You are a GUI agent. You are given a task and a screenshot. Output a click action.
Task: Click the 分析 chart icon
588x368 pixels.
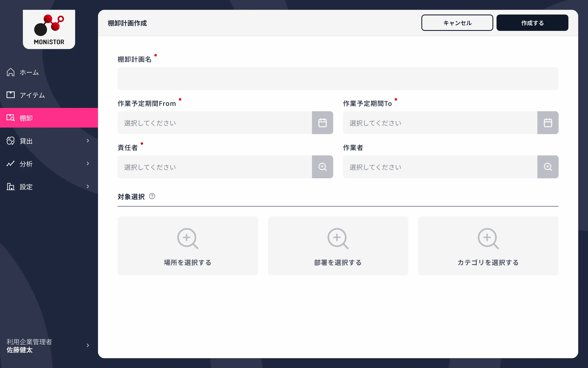[10, 164]
